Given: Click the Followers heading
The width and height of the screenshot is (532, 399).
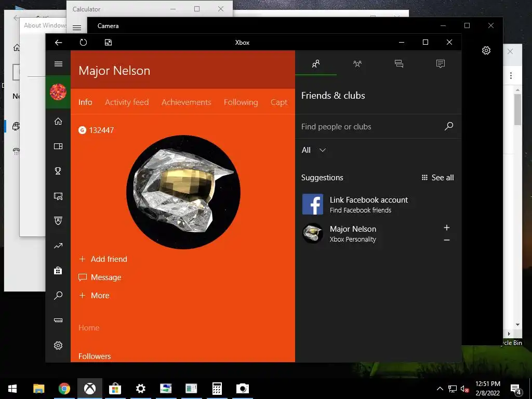Looking at the screenshot, I should [x=95, y=356].
